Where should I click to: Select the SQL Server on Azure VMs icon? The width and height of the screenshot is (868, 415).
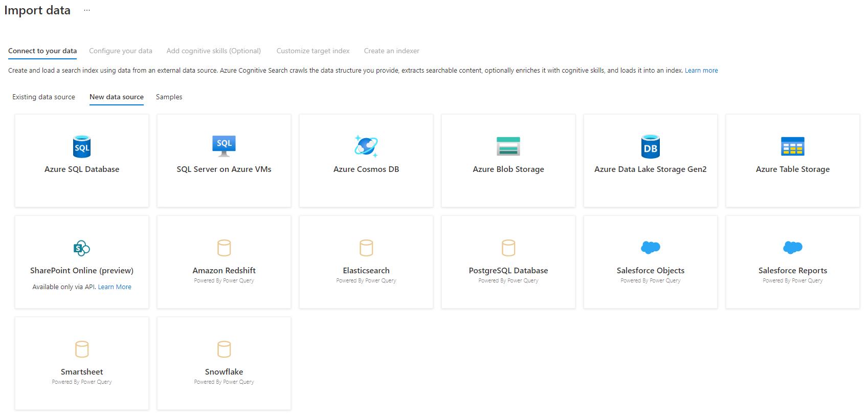click(224, 146)
